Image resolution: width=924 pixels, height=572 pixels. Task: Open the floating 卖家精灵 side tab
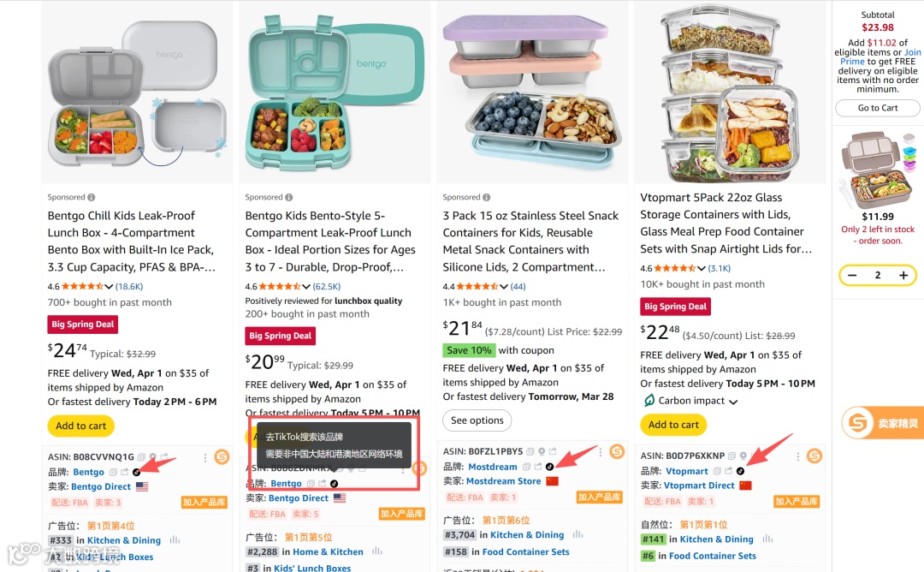click(x=882, y=423)
